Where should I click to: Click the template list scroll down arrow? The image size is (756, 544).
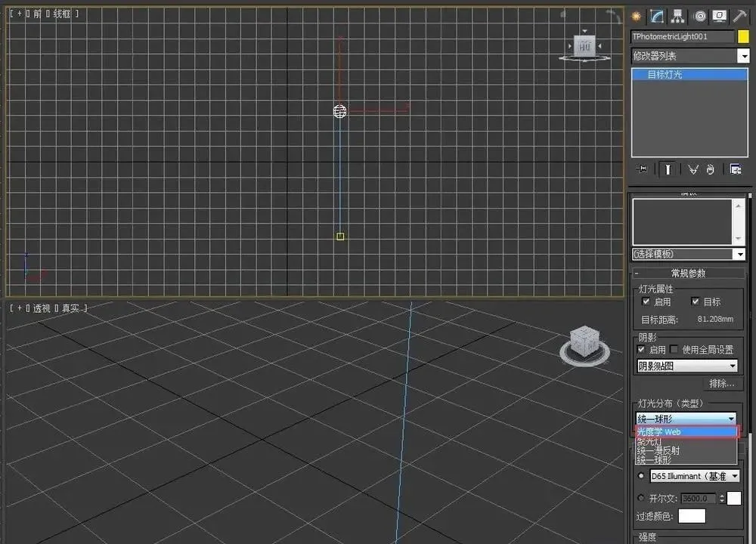point(739,238)
